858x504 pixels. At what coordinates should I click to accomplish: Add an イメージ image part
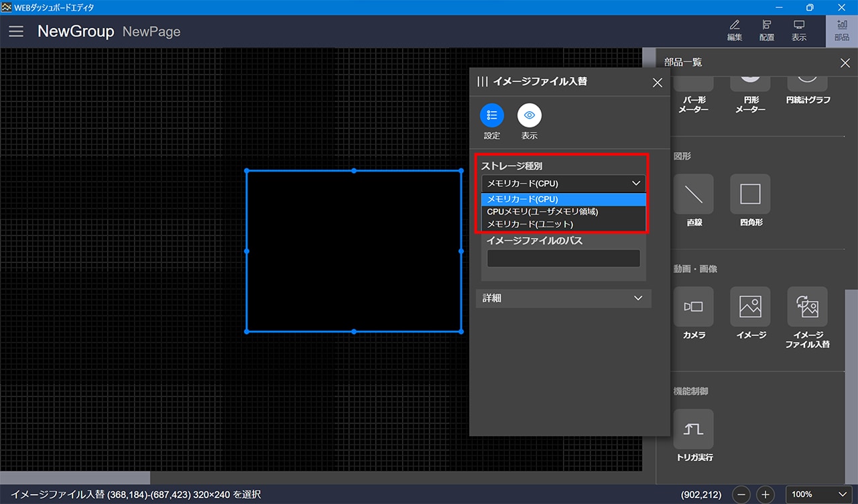click(750, 307)
